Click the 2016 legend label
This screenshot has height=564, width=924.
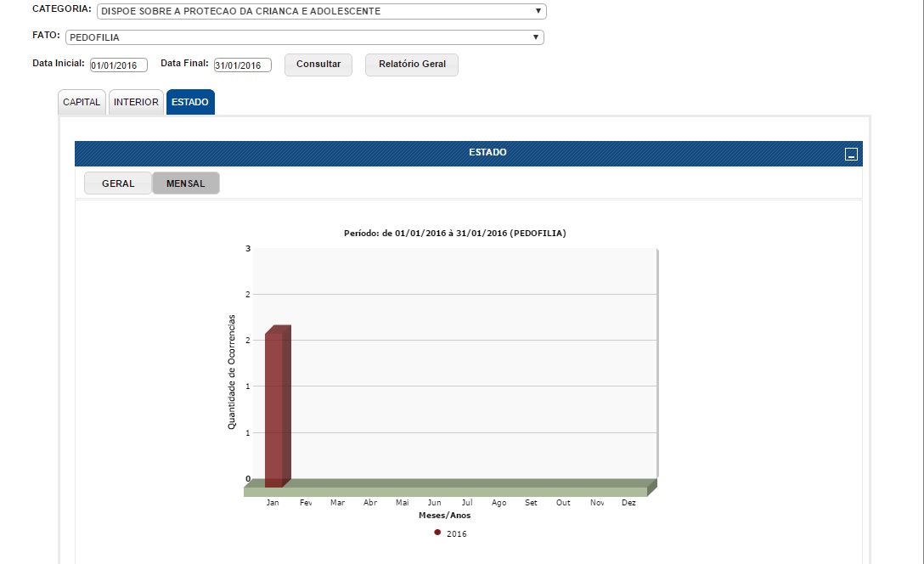456,534
